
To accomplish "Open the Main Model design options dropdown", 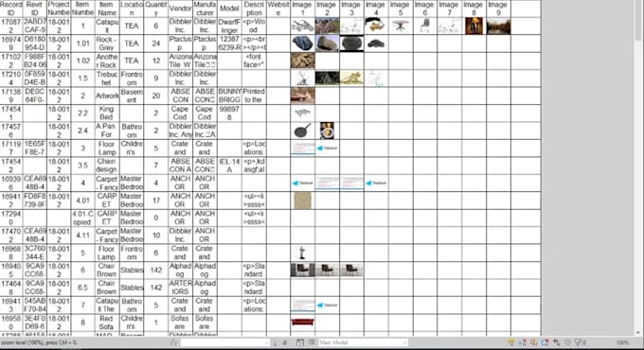I will coord(363,342).
